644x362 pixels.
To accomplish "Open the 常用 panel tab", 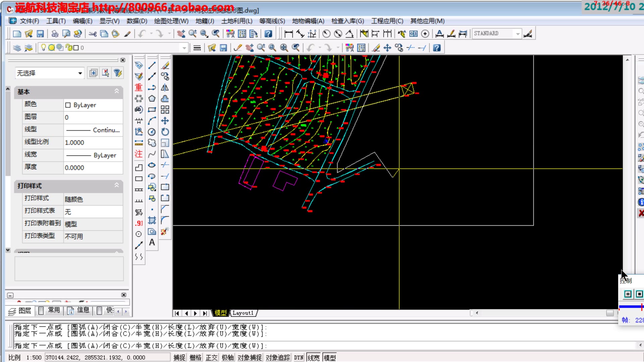I will point(50,311).
